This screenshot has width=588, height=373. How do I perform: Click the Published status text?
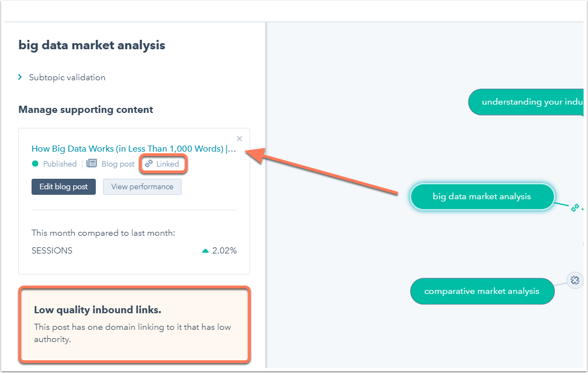coord(60,164)
